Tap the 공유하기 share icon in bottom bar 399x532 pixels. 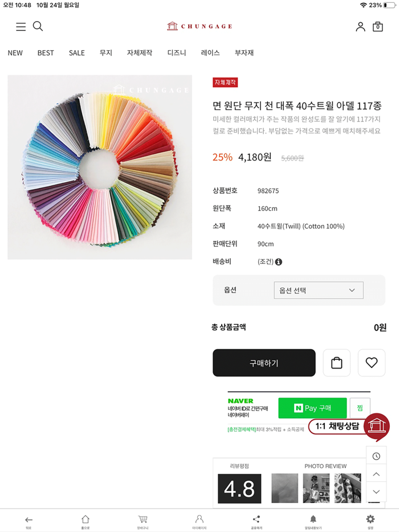point(256,520)
